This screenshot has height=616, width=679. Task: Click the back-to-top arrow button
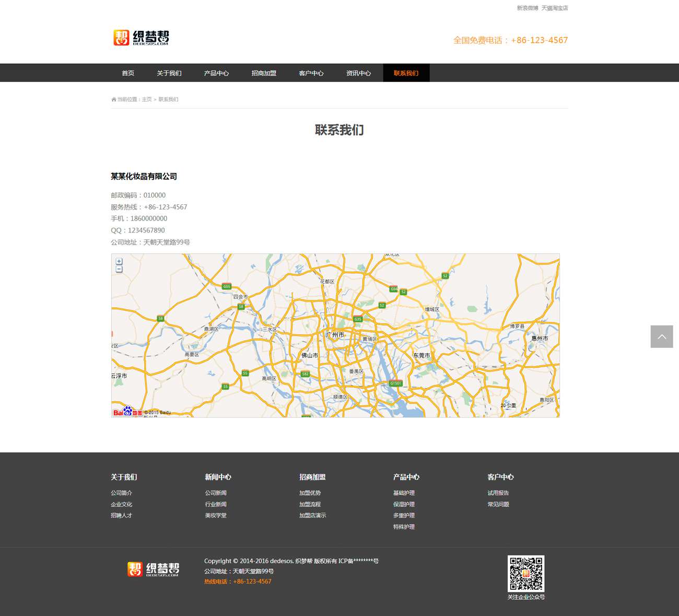[661, 336]
